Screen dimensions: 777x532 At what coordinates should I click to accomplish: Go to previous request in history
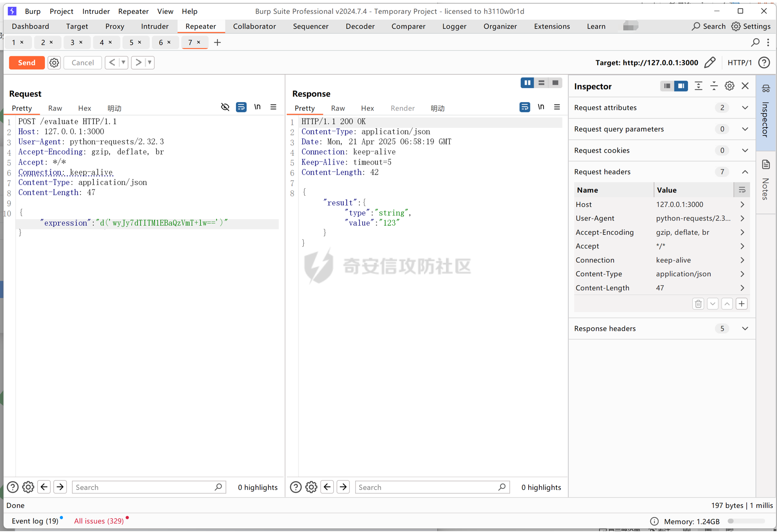click(112, 62)
